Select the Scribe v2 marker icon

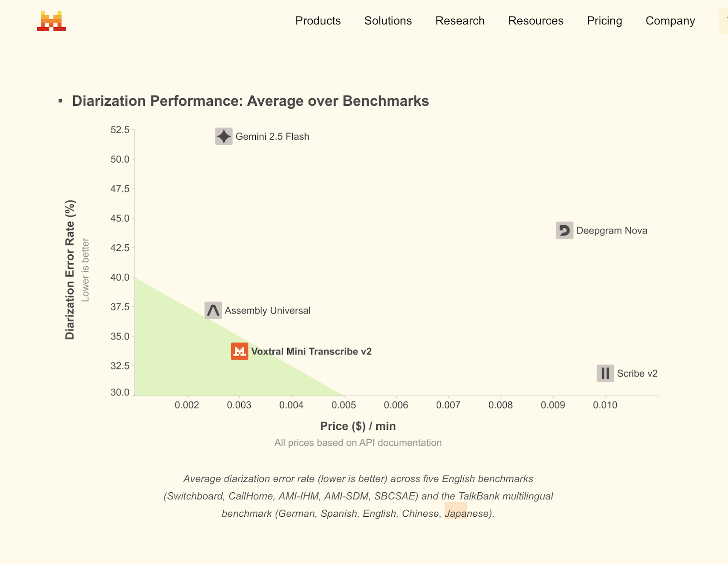click(605, 374)
